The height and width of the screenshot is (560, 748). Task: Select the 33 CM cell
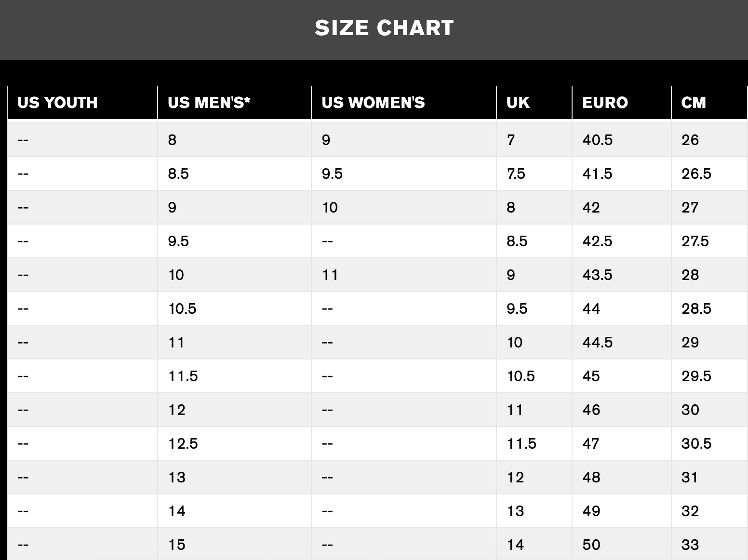pyautogui.click(x=709, y=545)
